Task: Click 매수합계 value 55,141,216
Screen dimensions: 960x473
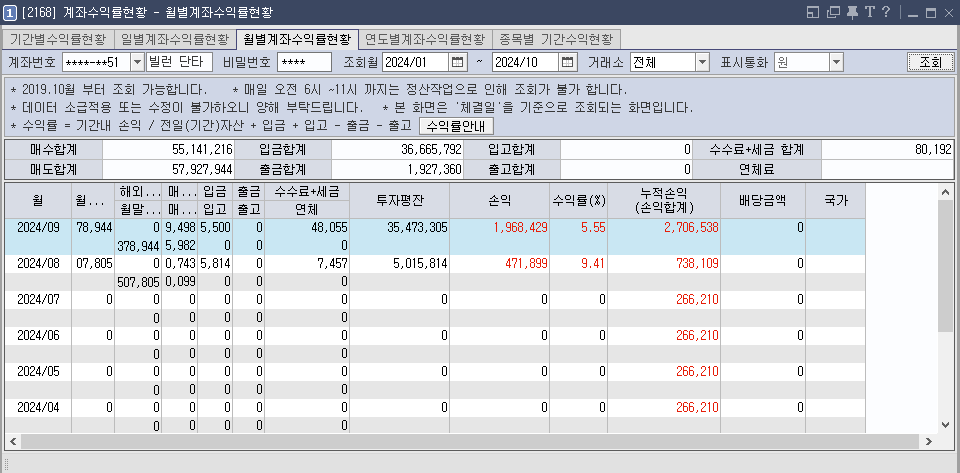Action: [x=202, y=149]
